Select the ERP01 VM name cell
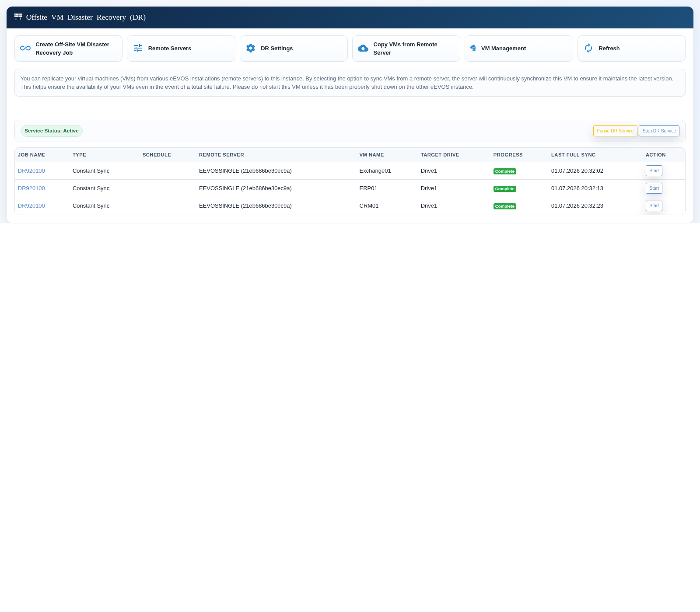 [x=368, y=188]
